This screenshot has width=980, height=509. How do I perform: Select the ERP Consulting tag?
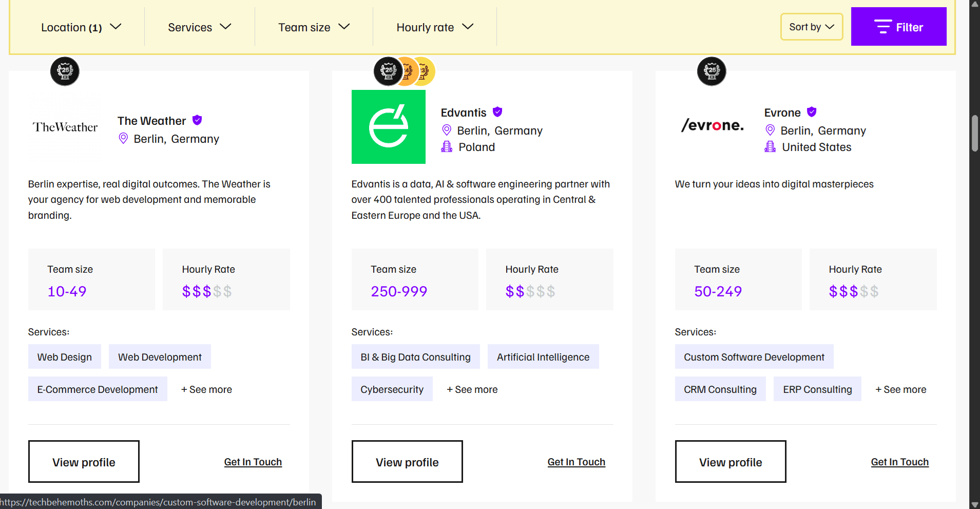[817, 389]
